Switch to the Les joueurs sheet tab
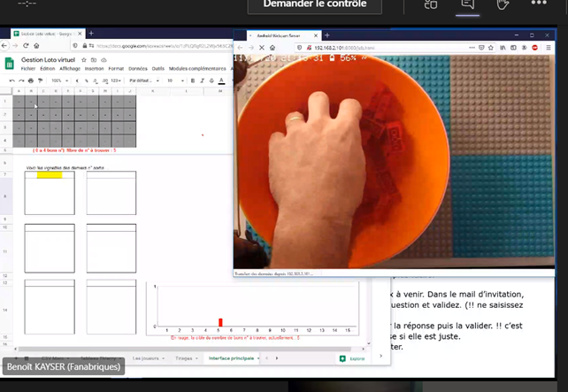Screen dimensions: 568x392 146,358
